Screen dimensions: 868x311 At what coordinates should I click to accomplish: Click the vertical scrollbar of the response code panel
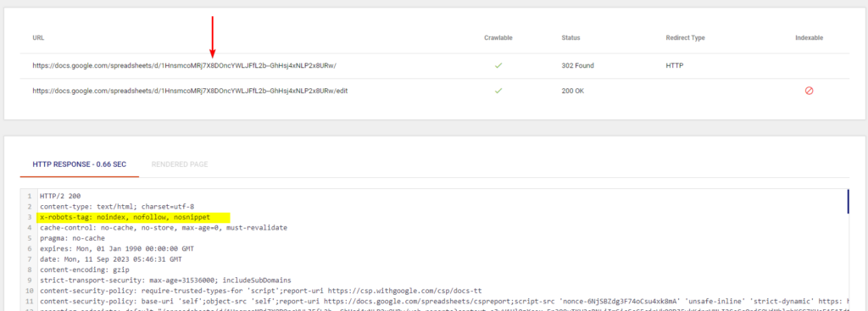(x=848, y=202)
